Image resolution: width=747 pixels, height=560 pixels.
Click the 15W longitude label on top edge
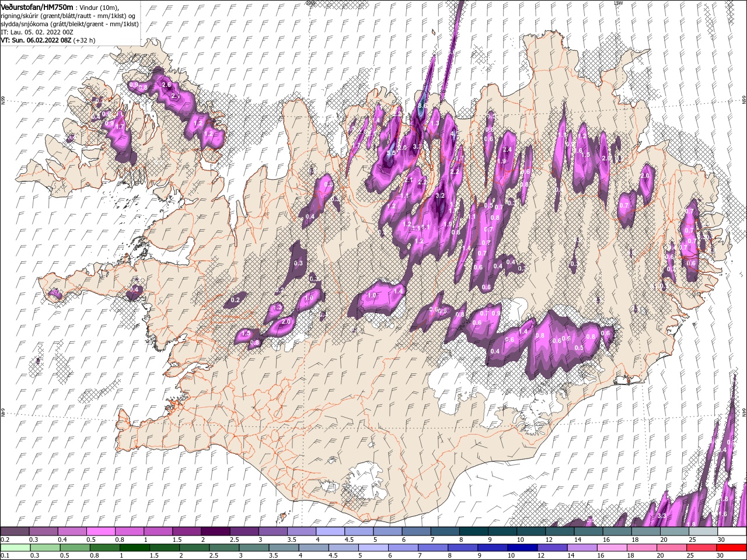(618, 3)
